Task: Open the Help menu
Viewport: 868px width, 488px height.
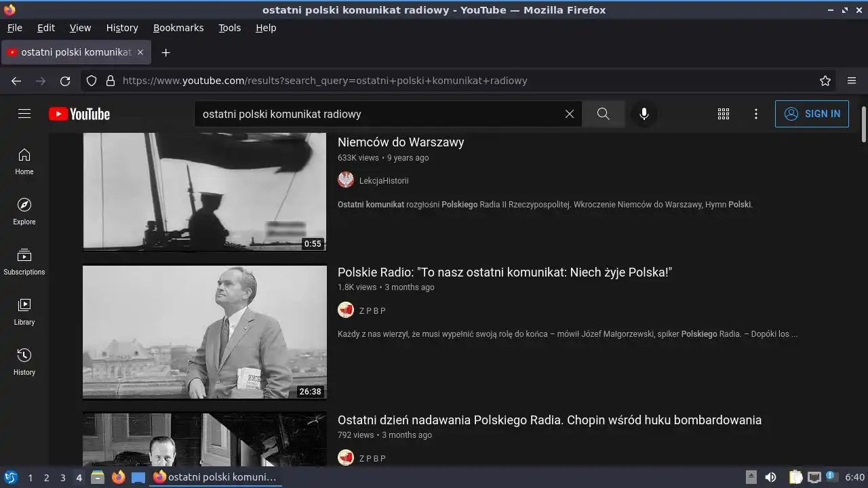Action: (x=266, y=28)
